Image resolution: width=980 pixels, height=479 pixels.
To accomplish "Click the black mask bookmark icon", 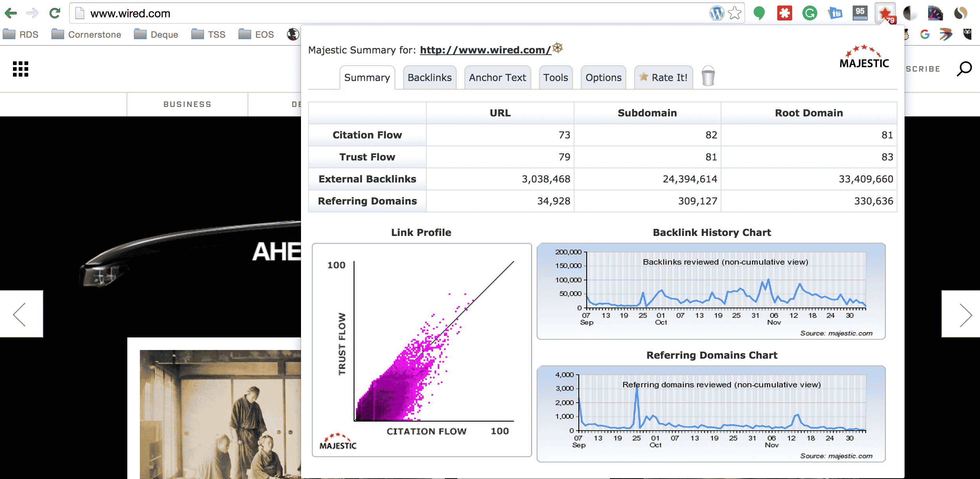I will [x=967, y=35].
